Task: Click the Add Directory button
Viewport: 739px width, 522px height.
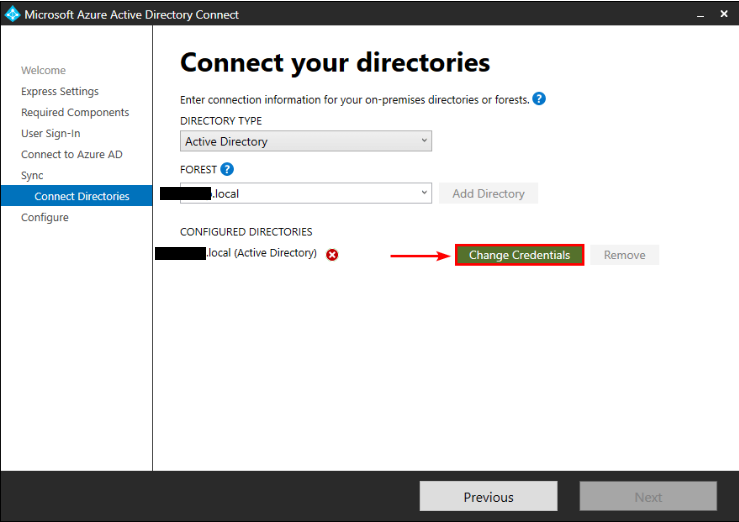Action: tap(488, 193)
